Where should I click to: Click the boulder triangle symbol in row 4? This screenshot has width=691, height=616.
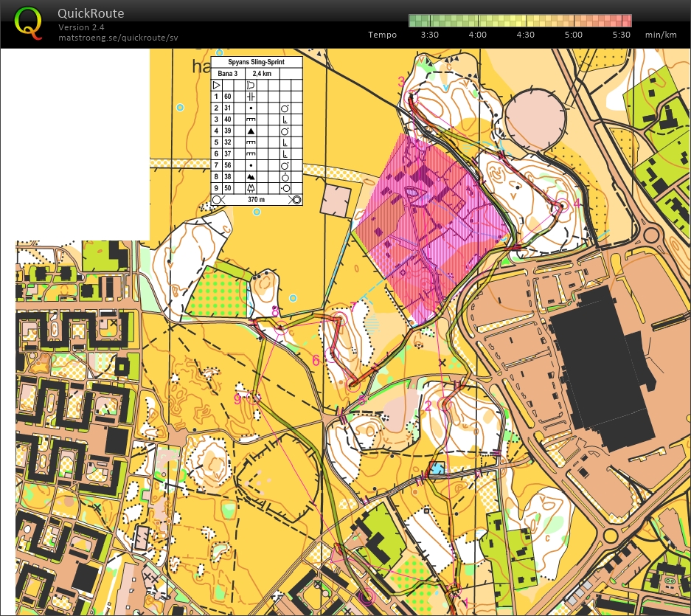(251, 131)
